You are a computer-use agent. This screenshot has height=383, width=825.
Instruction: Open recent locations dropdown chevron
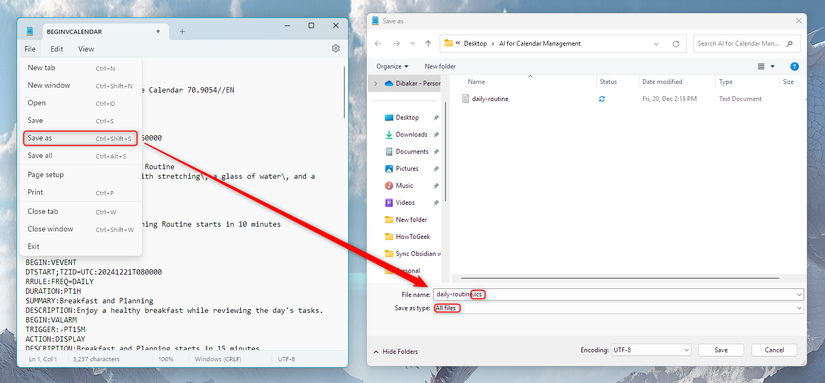(x=412, y=44)
